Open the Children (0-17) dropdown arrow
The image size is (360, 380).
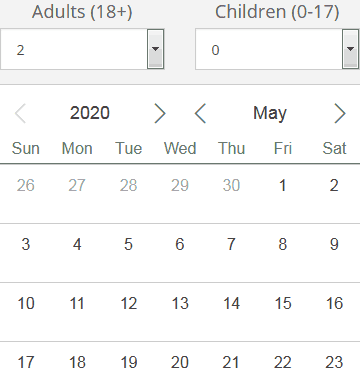[350, 49]
